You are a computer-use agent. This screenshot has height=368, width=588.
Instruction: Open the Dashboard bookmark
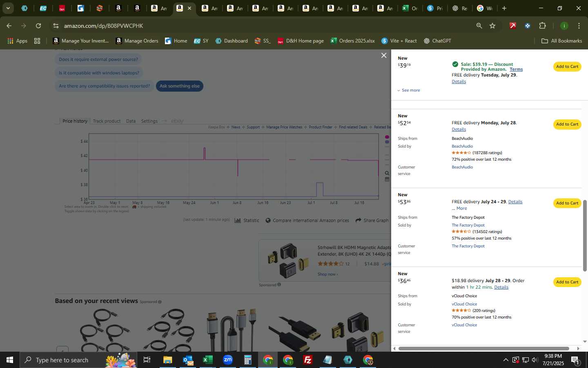point(232,41)
